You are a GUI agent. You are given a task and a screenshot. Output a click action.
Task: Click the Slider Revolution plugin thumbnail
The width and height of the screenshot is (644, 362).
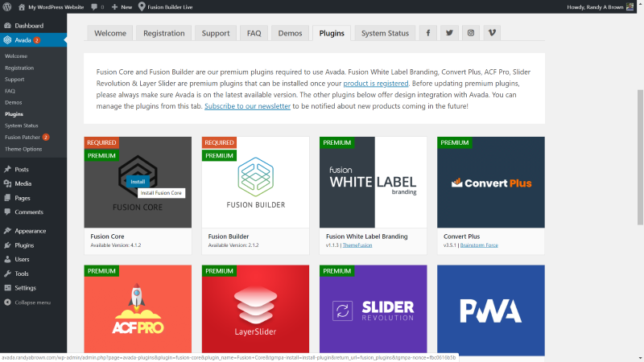point(373,309)
